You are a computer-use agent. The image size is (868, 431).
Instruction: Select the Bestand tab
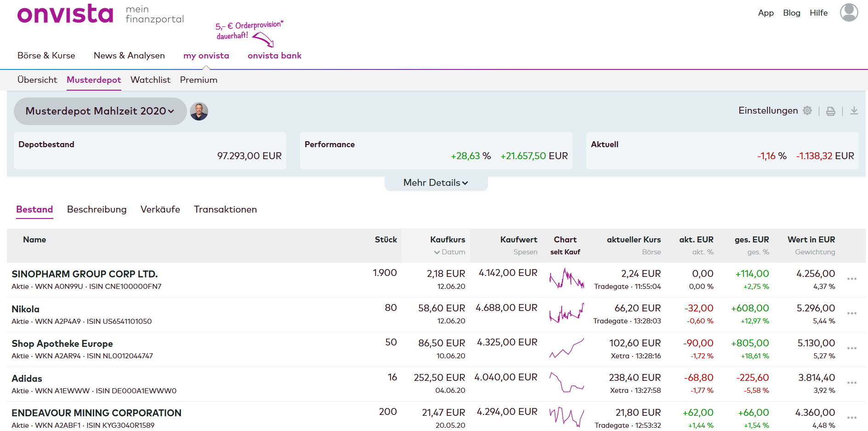(x=34, y=209)
